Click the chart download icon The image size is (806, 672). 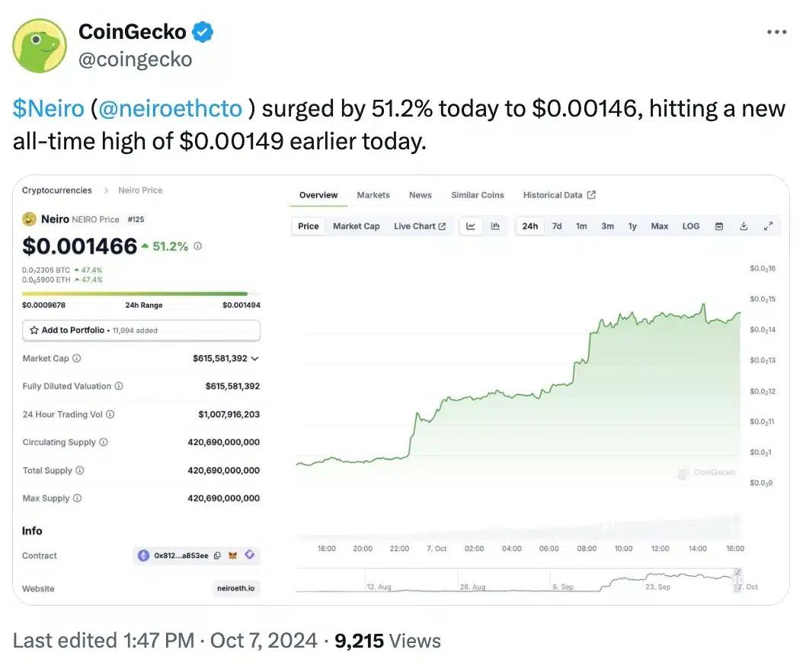tap(744, 226)
